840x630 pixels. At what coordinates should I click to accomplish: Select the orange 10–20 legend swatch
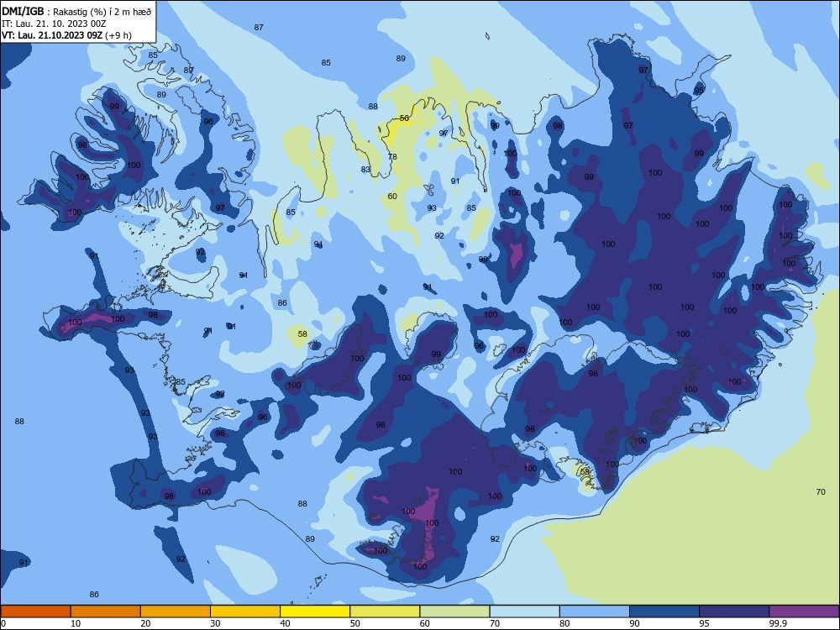pyautogui.click(x=106, y=612)
